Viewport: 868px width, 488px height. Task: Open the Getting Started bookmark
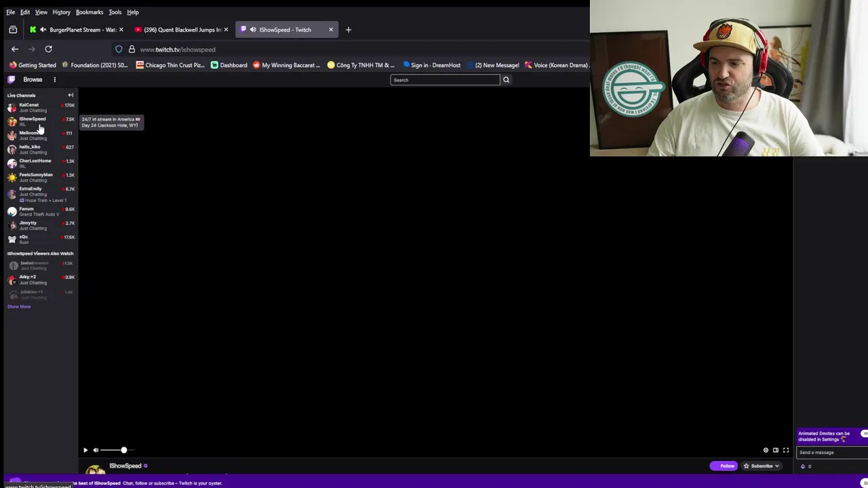33,65
